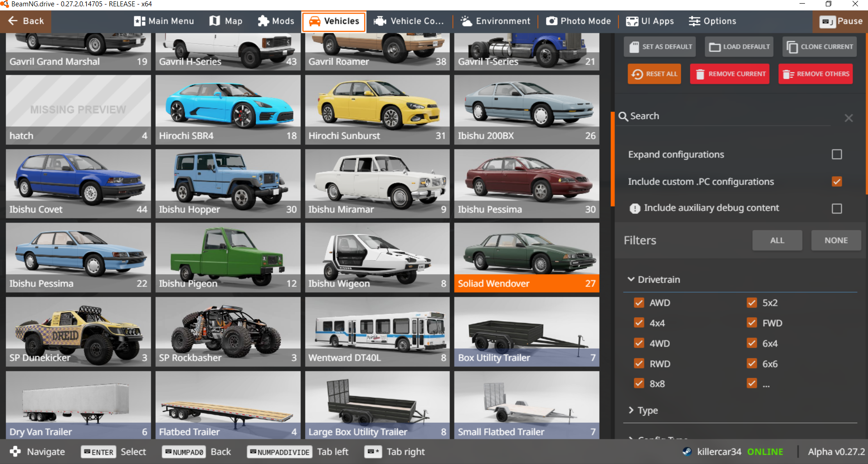868x464 pixels.
Task: Select the Small Flatbed Trailer
Action: click(527, 405)
